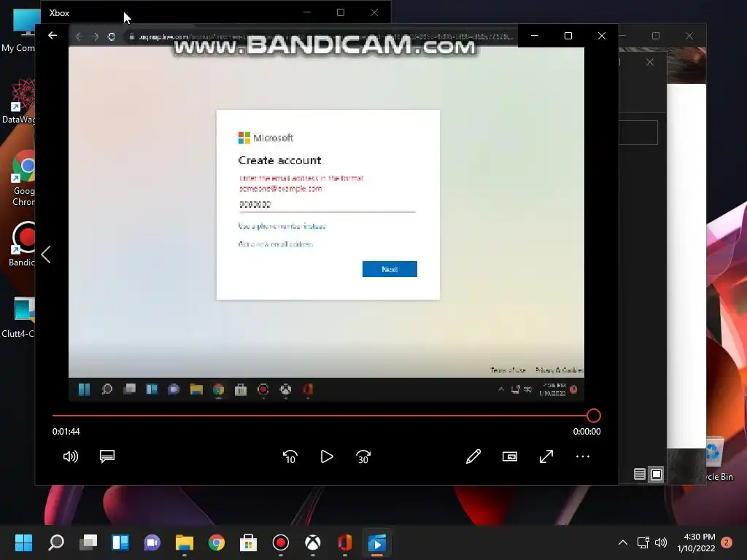
Task: Go to the previous item arrow
Action: tap(46, 254)
